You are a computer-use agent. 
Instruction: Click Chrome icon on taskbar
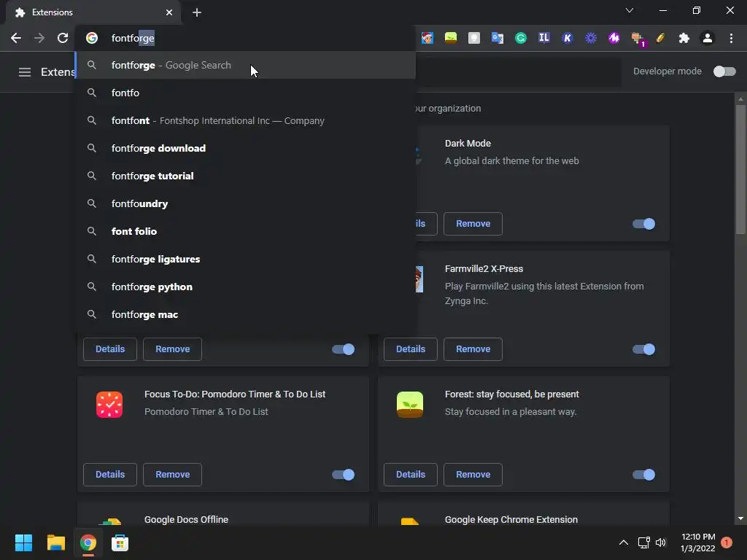[x=88, y=542]
